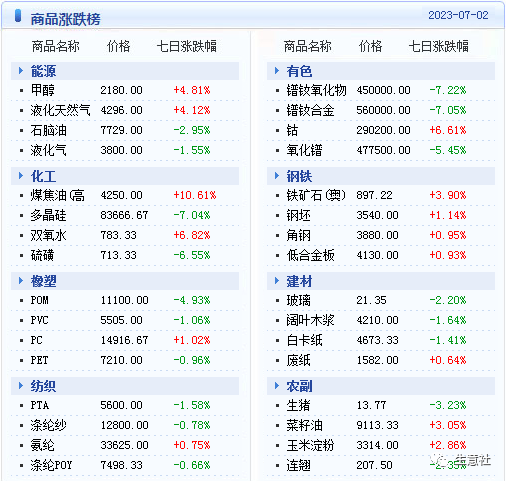Open the 建材 category heading
The width and height of the screenshot is (506, 481).
point(299,281)
